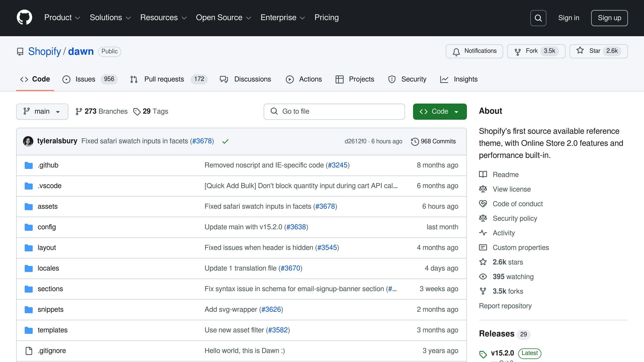Click the Security policy link
The height and width of the screenshot is (362, 644).
click(515, 218)
